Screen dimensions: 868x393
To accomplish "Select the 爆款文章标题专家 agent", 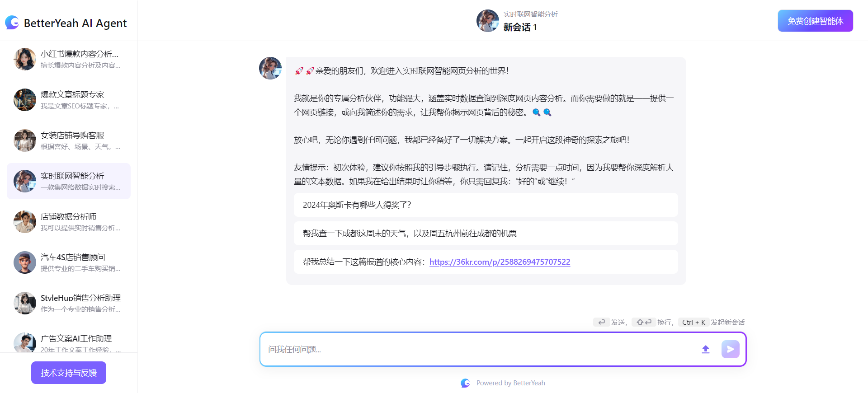I will click(x=69, y=100).
